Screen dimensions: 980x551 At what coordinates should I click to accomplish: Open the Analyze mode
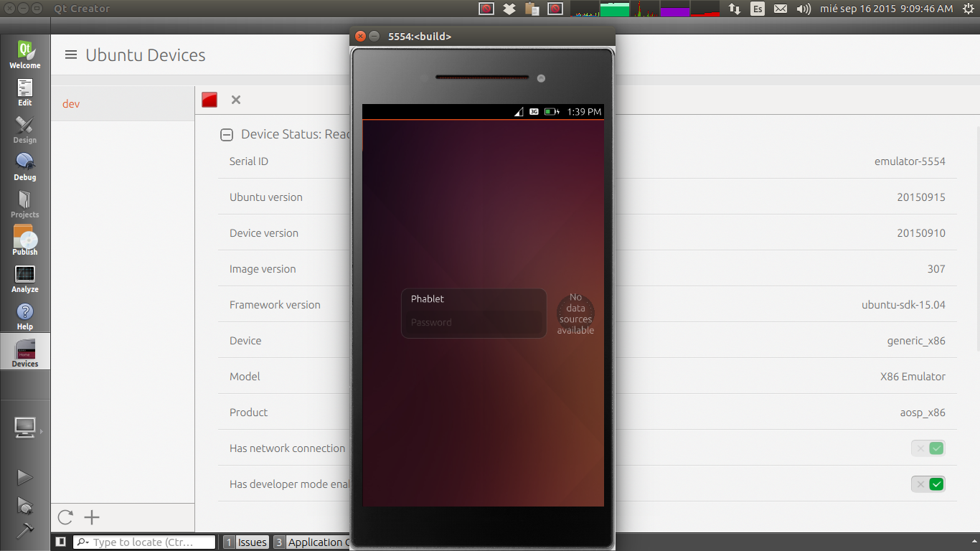click(25, 278)
